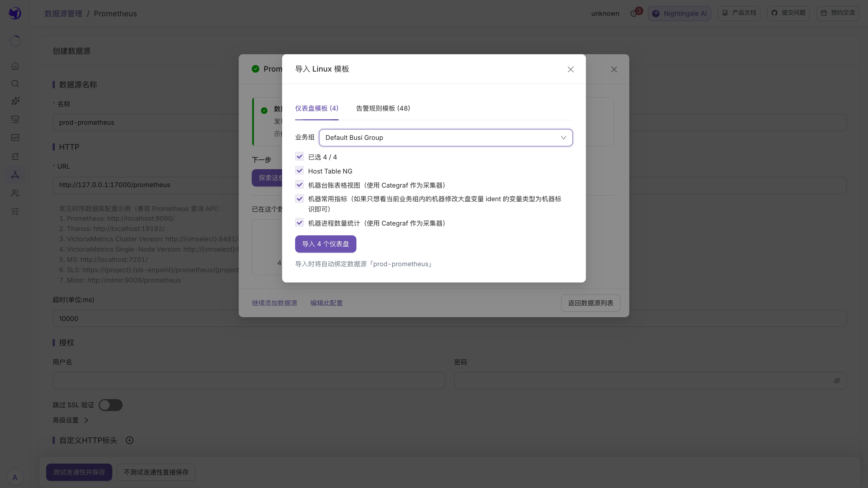868x488 pixels.
Task: Toggle the 已选 4 / 4 select-all checkbox
Action: tap(299, 157)
